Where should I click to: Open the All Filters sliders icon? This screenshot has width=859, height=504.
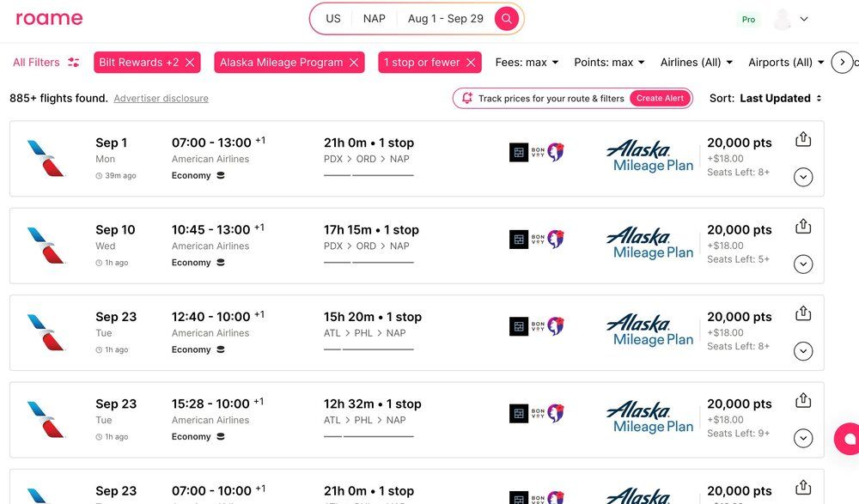pos(74,63)
